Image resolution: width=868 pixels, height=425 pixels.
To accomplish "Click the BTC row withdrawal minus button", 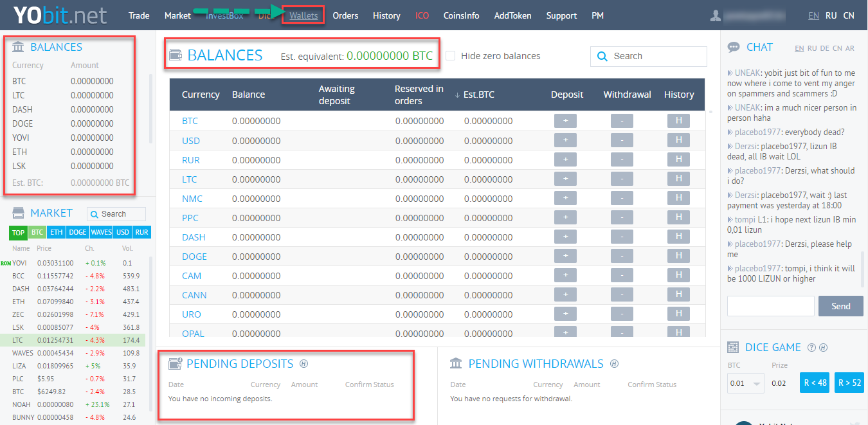I will [622, 121].
